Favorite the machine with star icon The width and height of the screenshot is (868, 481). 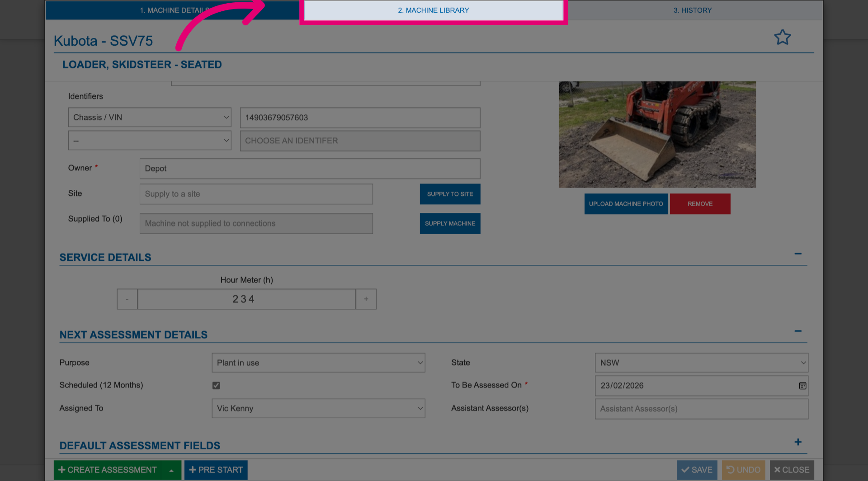tap(782, 37)
